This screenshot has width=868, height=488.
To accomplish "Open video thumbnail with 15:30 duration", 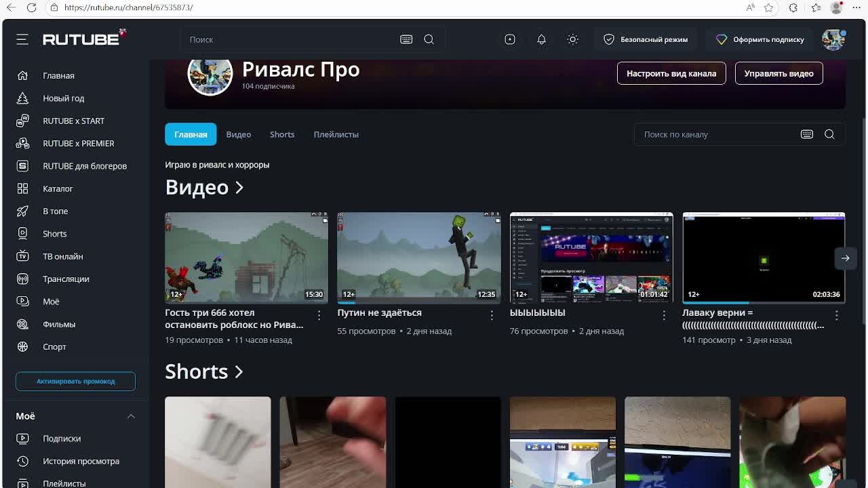I will 246,258.
